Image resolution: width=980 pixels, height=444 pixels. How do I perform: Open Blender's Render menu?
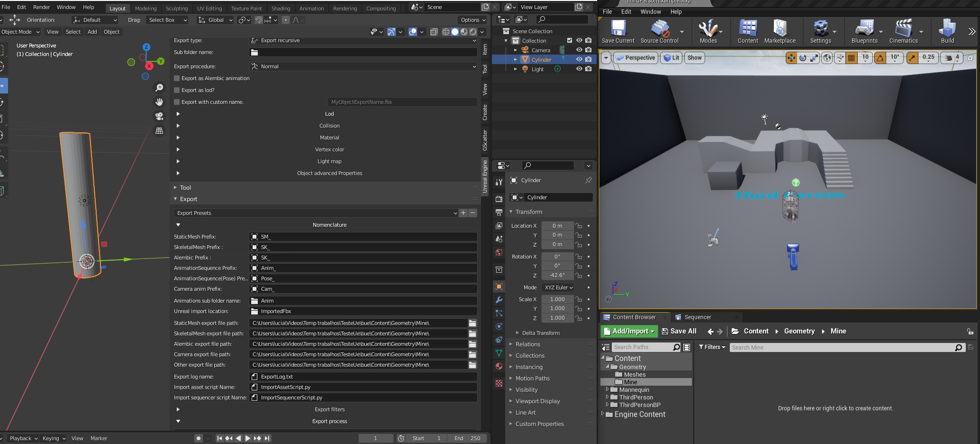[41, 7]
